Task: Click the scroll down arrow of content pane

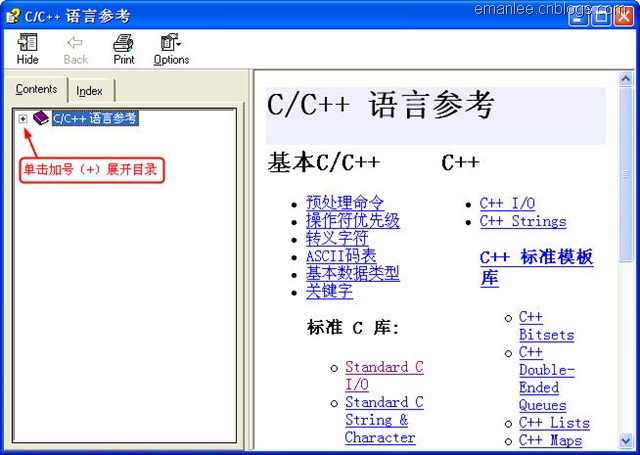Action: 626,440
